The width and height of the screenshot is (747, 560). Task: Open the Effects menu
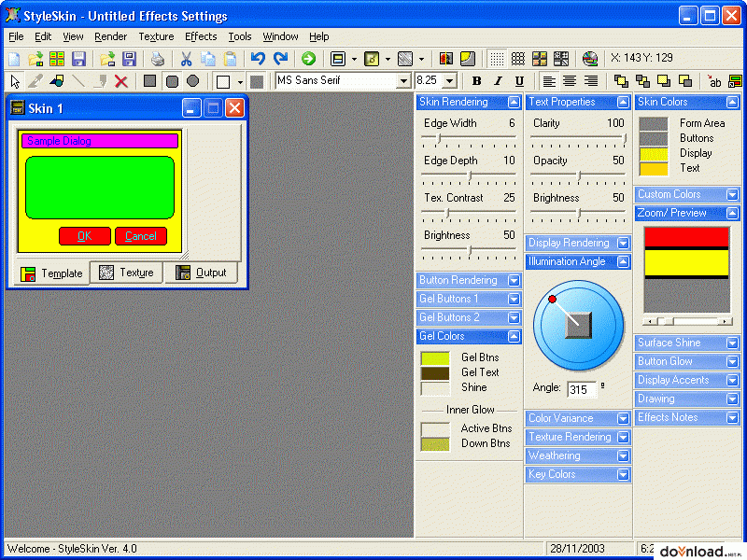click(x=201, y=36)
